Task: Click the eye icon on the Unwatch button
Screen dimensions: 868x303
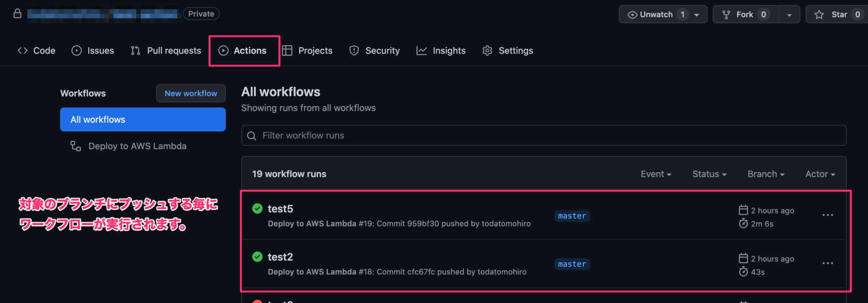Action: (x=632, y=14)
